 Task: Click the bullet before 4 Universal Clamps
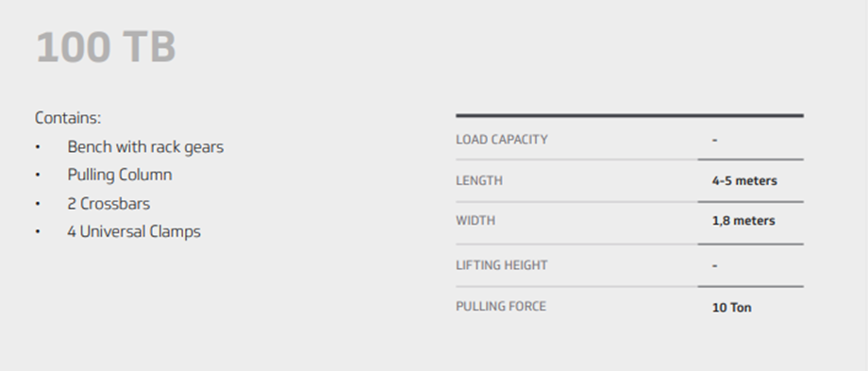point(38,231)
